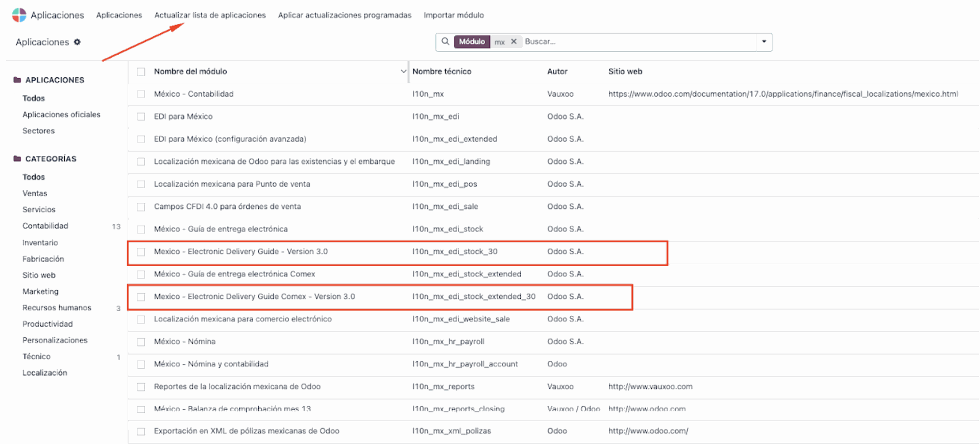
Task: Open the odoo.com documentation link for l10n_mx
Action: 782,94
